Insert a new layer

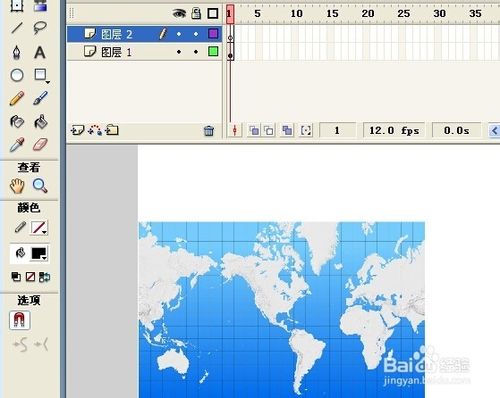77,130
